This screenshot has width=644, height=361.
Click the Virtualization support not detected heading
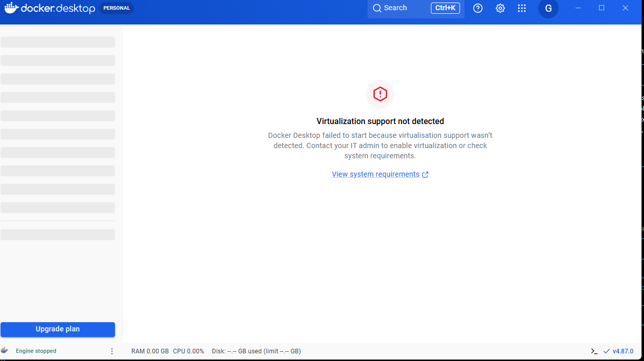point(380,122)
